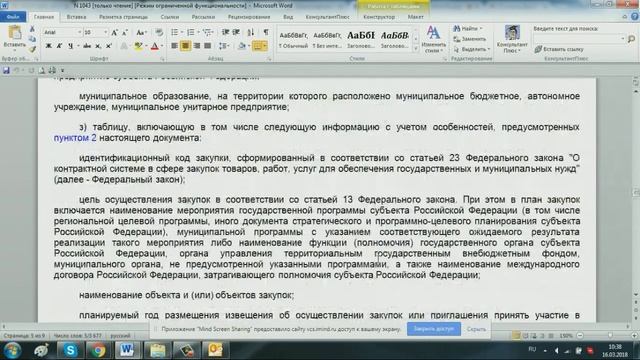
Task: Apply the 'Без интервала' style from gallery
Action: (x=327, y=40)
